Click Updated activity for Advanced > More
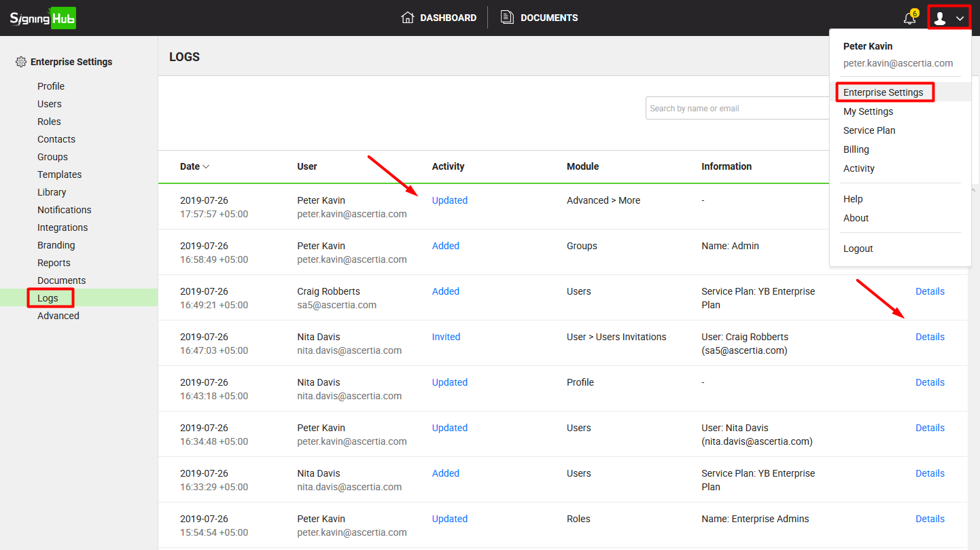The height and width of the screenshot is (550, 980). [x=449, y=200]
